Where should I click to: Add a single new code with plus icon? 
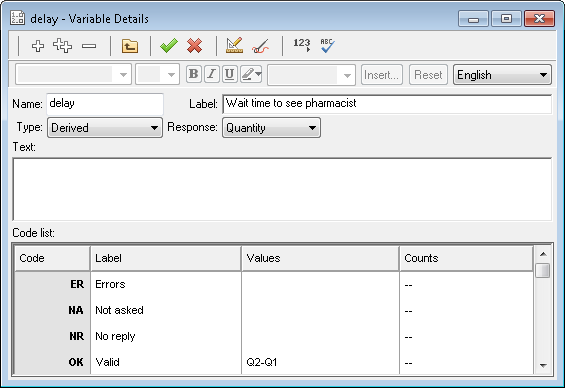[x=38, y=46]
